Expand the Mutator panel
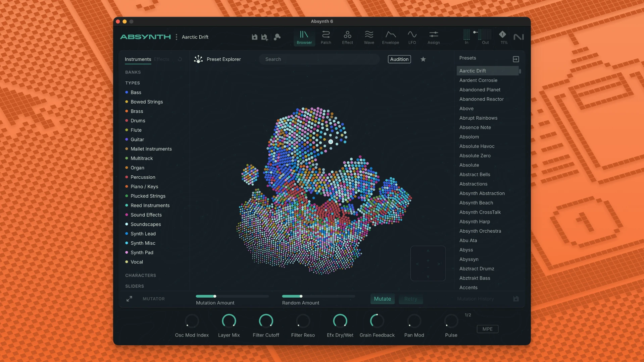The image size is (644, 362). tap(129, 299)
